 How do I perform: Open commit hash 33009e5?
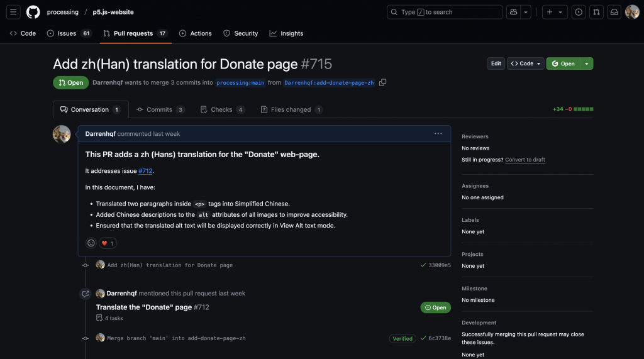click(x=440, y=265)
